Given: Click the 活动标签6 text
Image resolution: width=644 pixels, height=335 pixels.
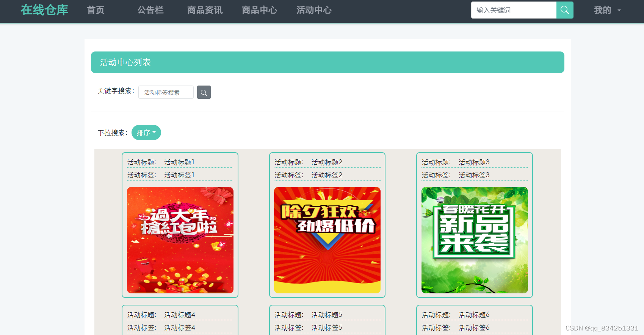Looking at the screenshot, I should pyautogui.click(x=474, y=328).
